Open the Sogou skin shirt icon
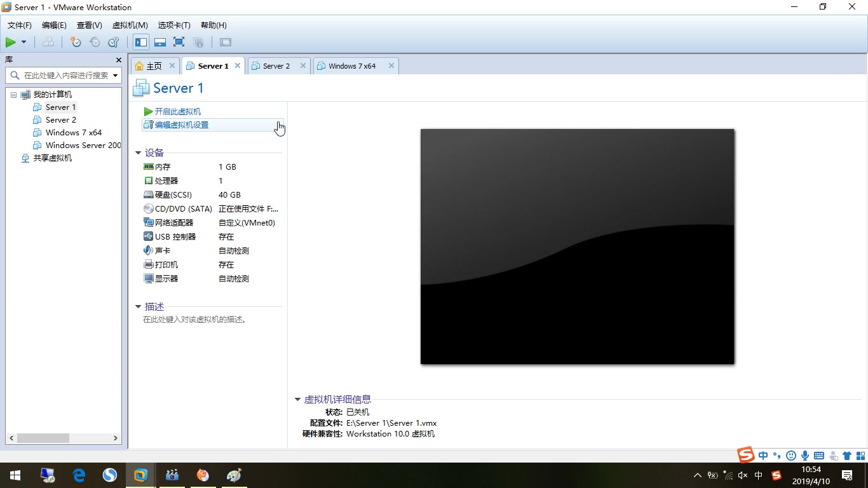This screenshot has width=868, height=488. (x=847, y=456)
